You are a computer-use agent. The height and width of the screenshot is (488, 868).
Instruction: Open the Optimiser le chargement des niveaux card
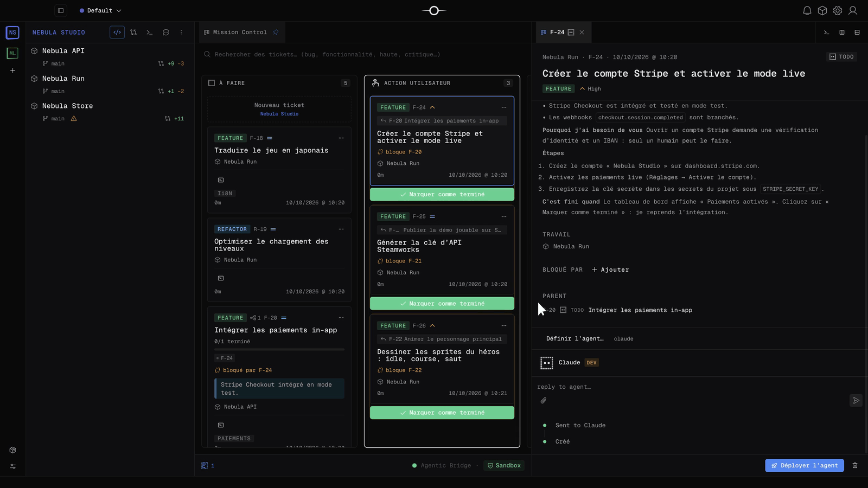tap(279, 260)
